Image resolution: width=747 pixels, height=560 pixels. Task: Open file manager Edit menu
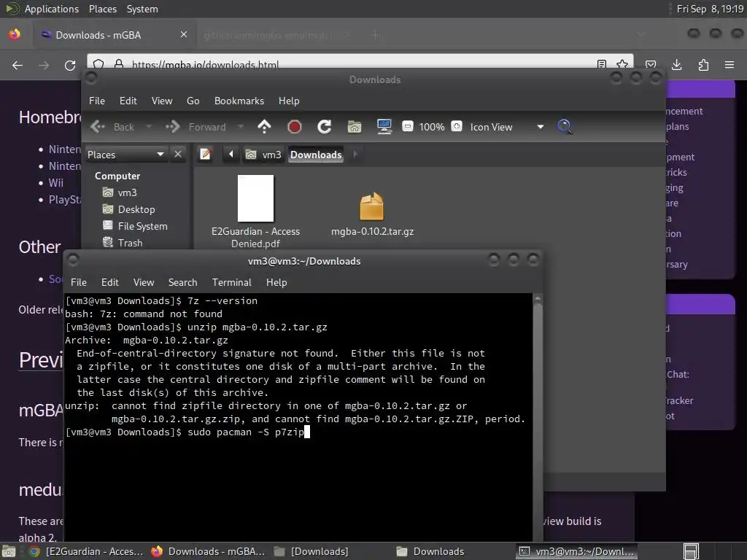[128, 101]
